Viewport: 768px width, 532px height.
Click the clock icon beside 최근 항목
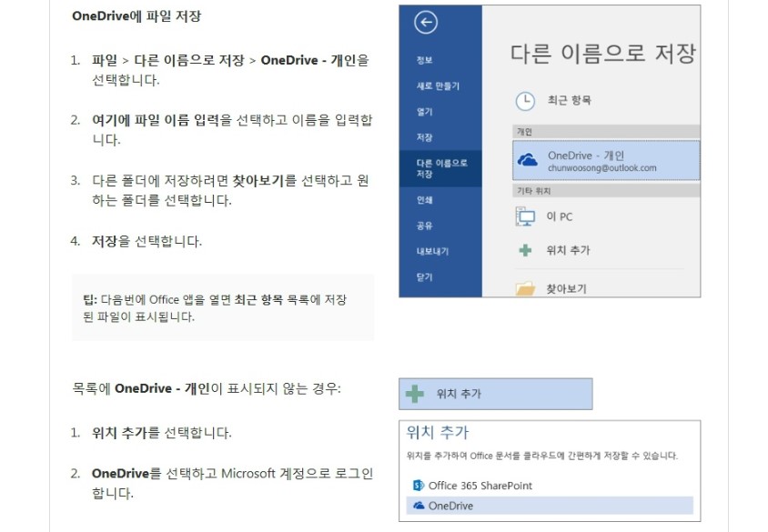point(525,101)
